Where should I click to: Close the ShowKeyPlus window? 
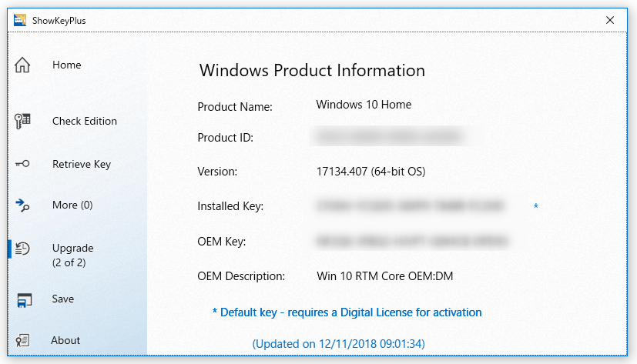(x=610, y=20)
